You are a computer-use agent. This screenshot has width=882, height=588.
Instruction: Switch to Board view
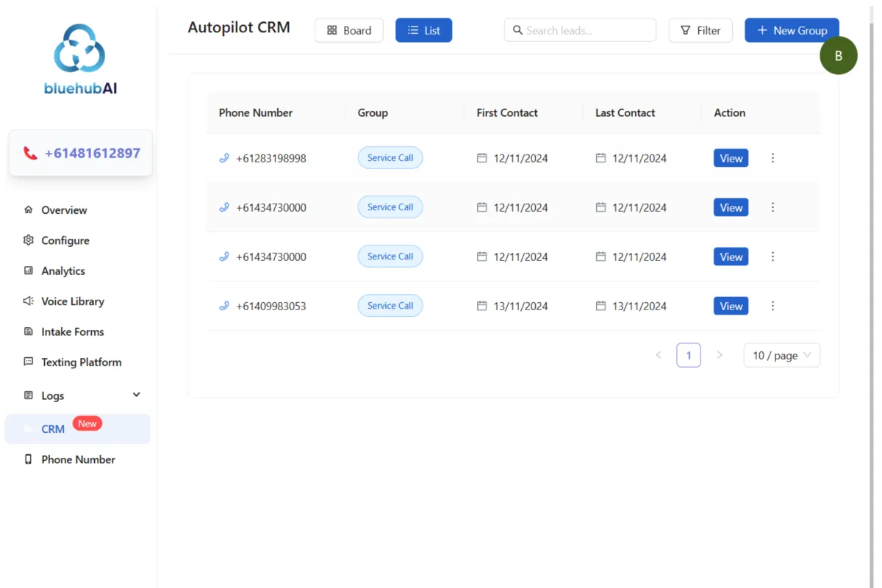click(349, 30)
